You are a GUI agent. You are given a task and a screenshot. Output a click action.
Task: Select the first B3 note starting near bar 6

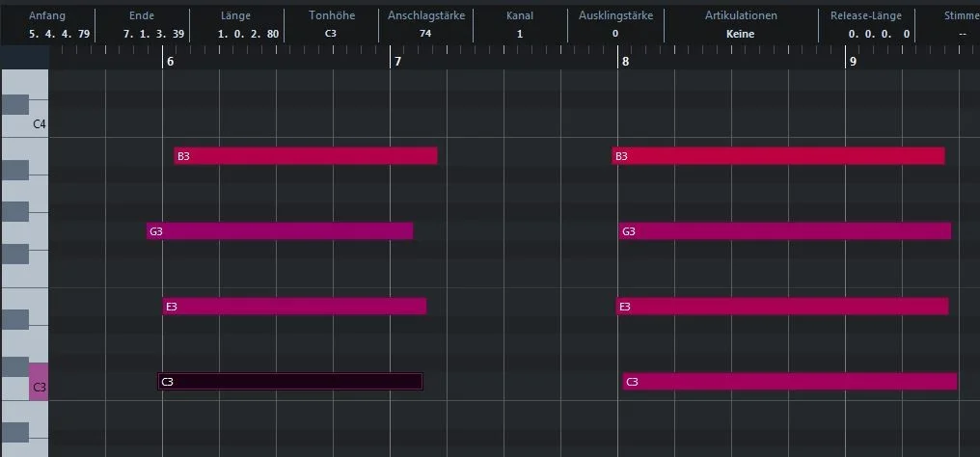click(306, 156)
